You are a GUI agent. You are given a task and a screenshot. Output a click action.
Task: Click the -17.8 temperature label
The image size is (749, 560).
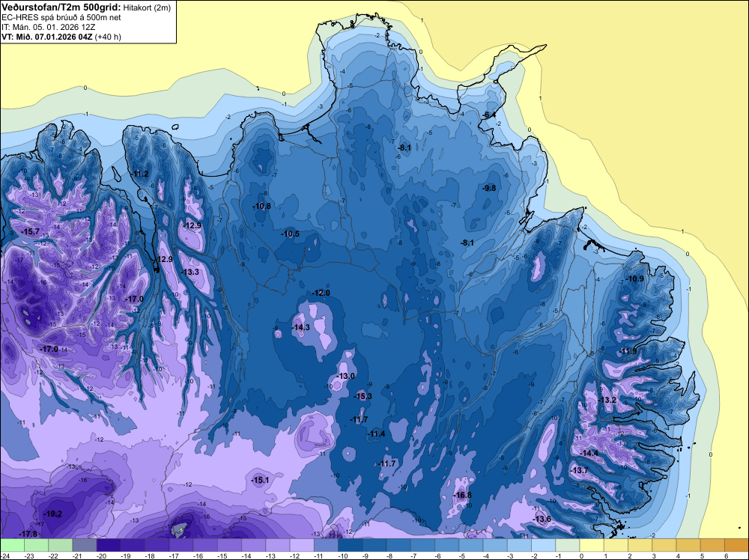(28, 534)
